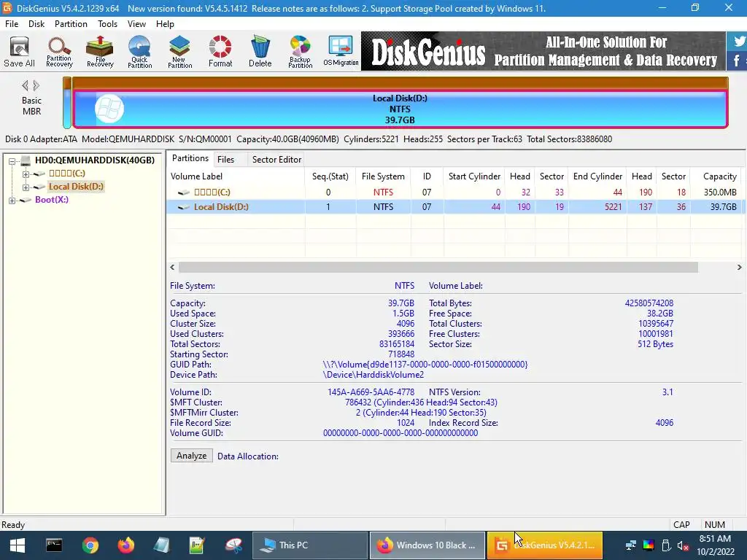The height and width of the screenshot is (560, 747).
Task: Open the Backup Partition tool
Action: click(x=300, y=52)
